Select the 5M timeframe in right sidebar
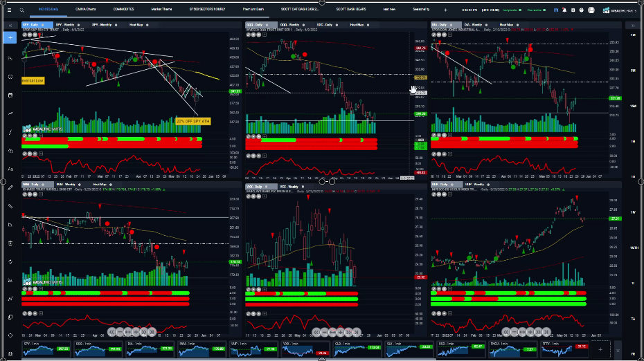This screenshot has height=361, width=644. tap(633, 71)
